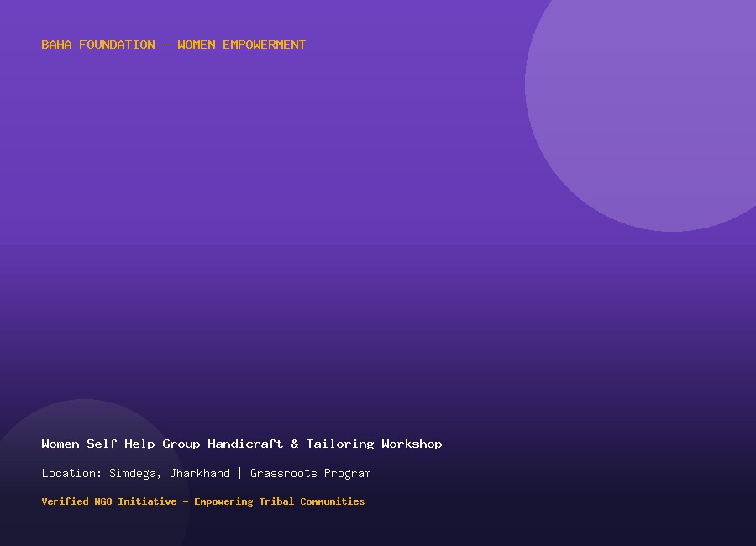The width and height of the screenshot is (756, 546).
Task: Click the dash after 'Verified NGO Initiative'
Action: (x=186, y=501)
